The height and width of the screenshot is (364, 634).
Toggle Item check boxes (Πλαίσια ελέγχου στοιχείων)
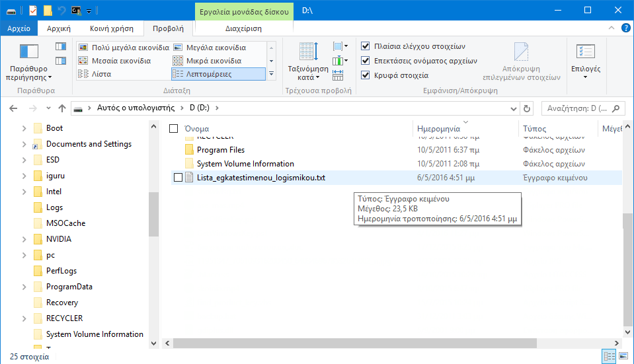pos(366,46)
